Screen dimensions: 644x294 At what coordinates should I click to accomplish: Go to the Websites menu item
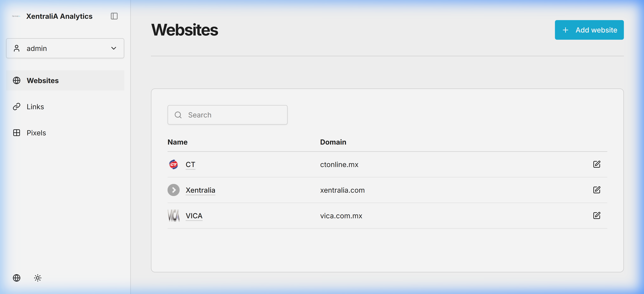pyautogui.click(x=42, y=80)
